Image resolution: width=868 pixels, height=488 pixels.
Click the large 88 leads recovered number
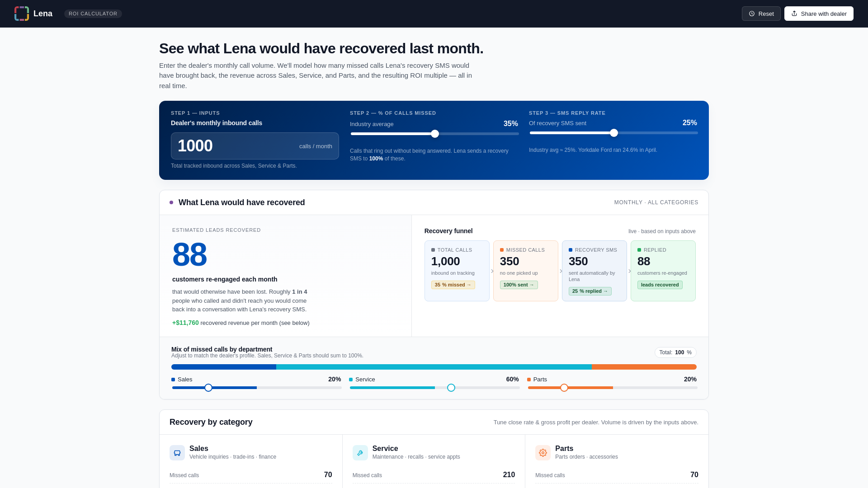(189, 254)
